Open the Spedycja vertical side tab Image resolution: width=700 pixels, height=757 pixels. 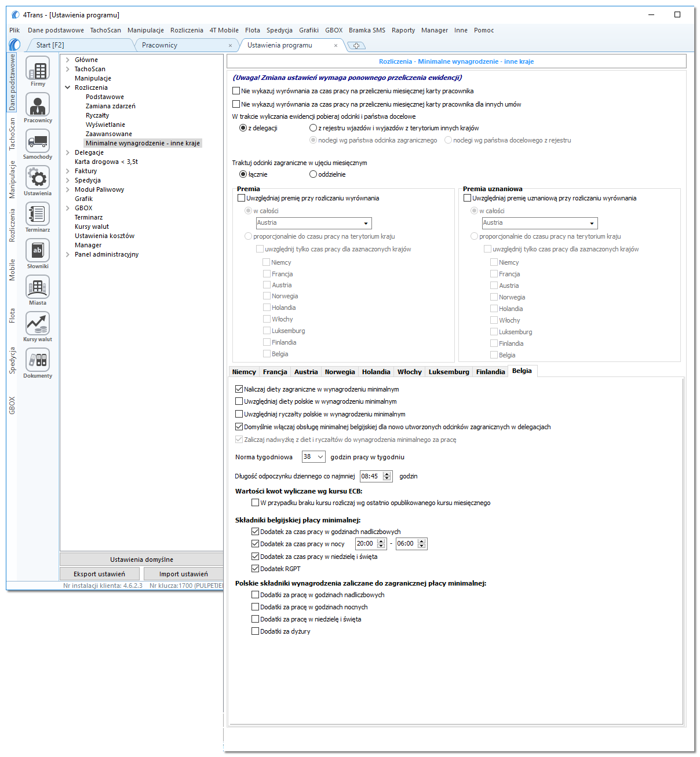point(12,360)
